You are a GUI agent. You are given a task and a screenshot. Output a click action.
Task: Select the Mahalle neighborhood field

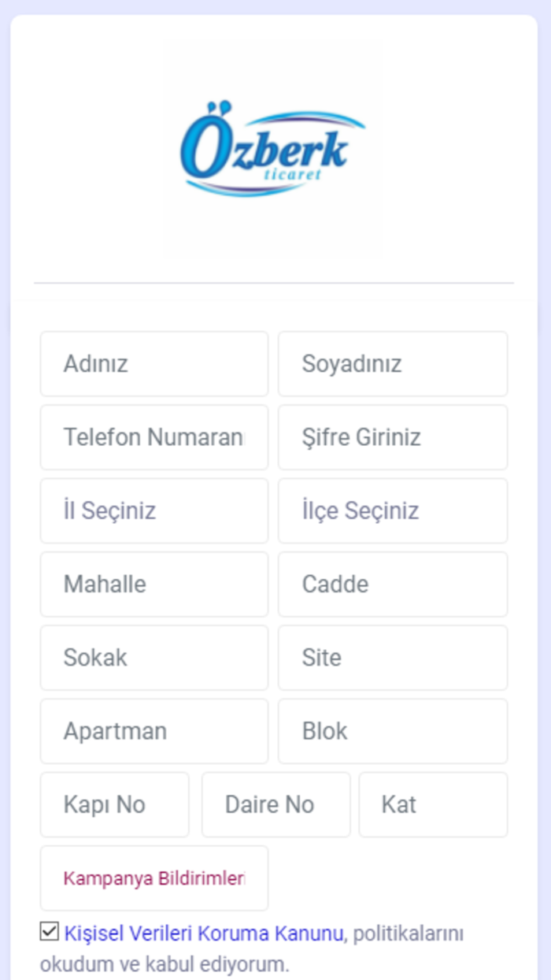pyautogui.click(x=153, y=584)
